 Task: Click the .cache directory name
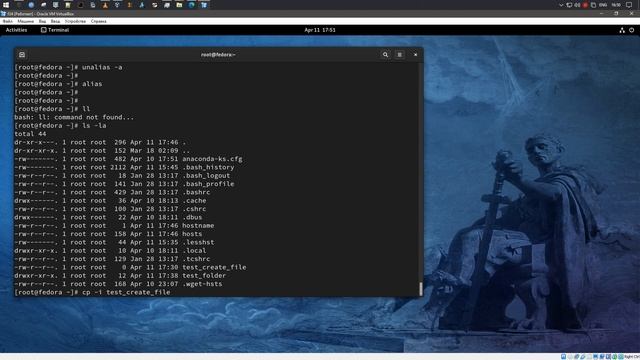click(194, 200)
